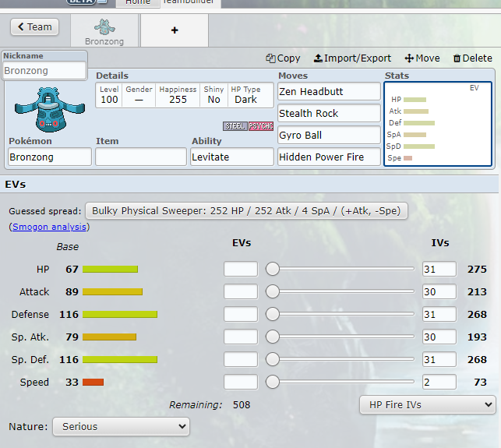Click the Sp. Def. IV field showing 31

pyautogui.click(x=439, y=359)
